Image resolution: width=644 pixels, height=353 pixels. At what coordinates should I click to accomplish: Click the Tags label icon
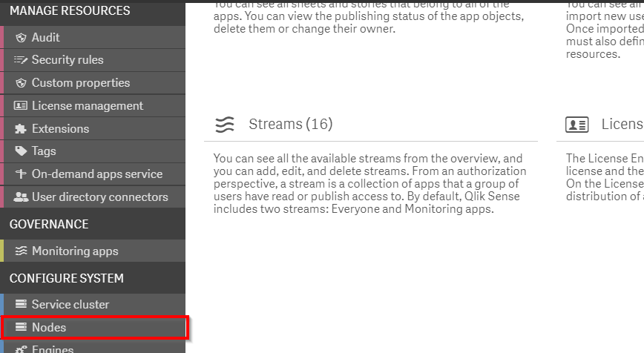(x=21, y=151)
